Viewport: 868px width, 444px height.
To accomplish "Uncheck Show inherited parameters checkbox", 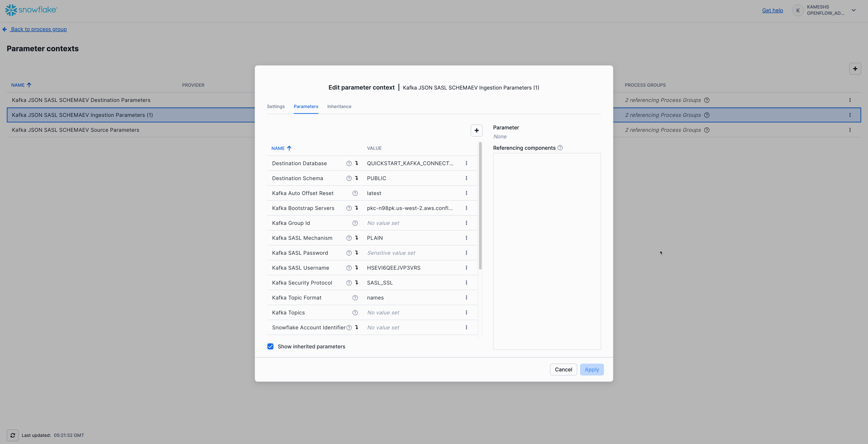I will 270,346.
